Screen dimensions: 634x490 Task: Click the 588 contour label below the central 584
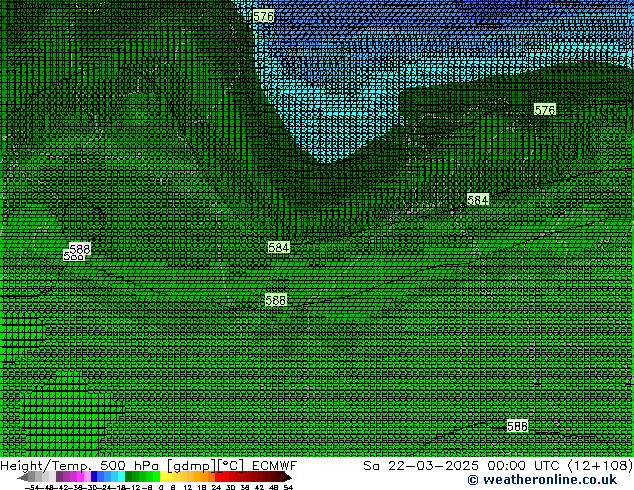(x=276, y=300)
